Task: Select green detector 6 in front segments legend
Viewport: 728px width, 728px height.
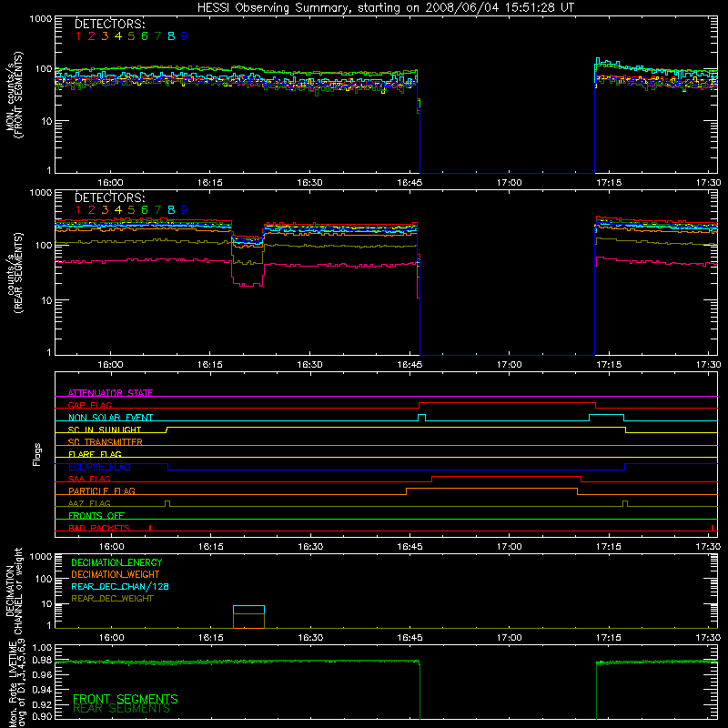Action: click(145, 36)
